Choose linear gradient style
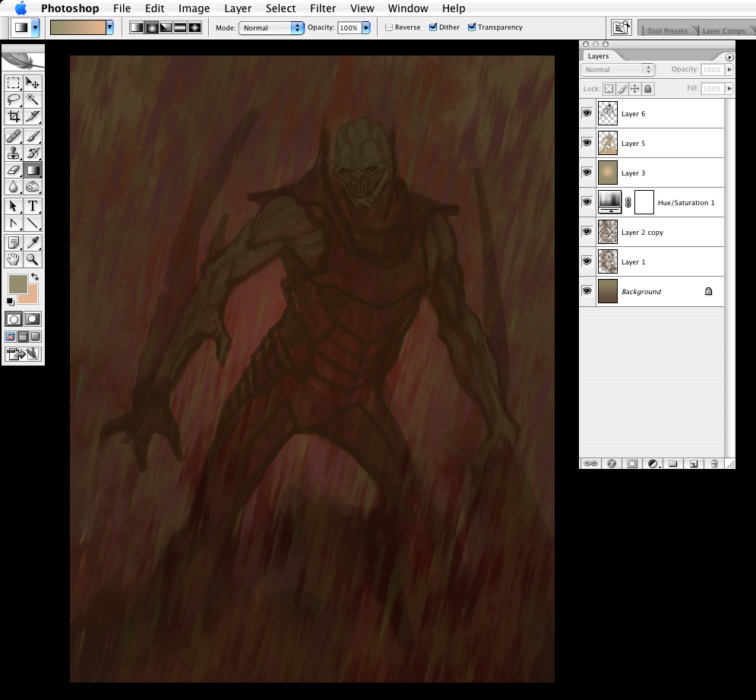The width and height of the screenshot is (756, 700). (x=137, y=27)
